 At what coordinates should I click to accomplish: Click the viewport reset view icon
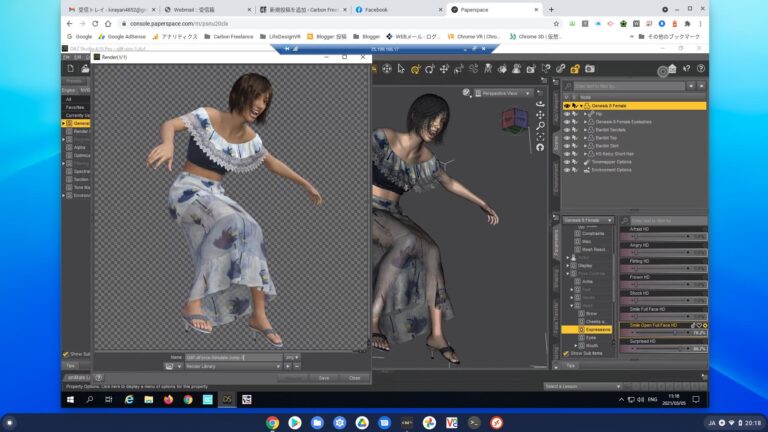click(x=540, y=147)
